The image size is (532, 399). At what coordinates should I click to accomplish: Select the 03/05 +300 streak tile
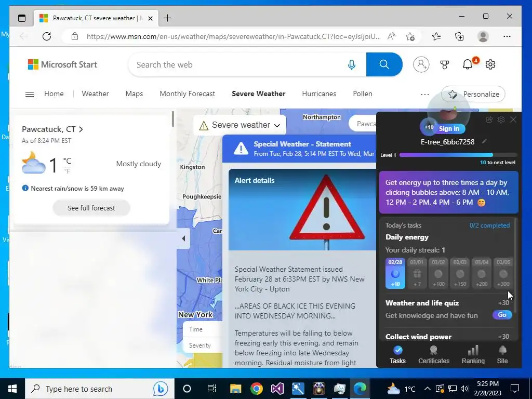(x=503, y=273)
